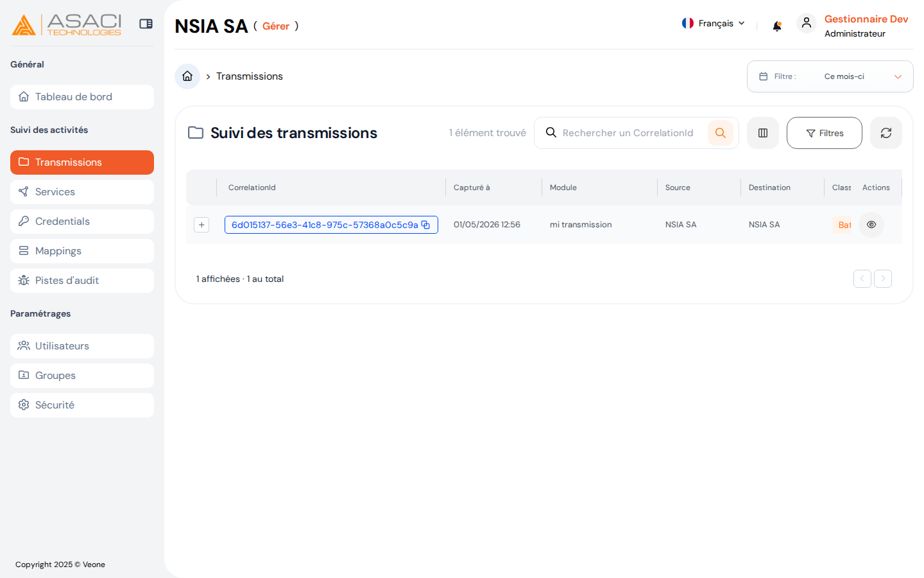The image size is (924, 578).
Task: Click the ASACI Technologies logo
Action: click(67, 24)
